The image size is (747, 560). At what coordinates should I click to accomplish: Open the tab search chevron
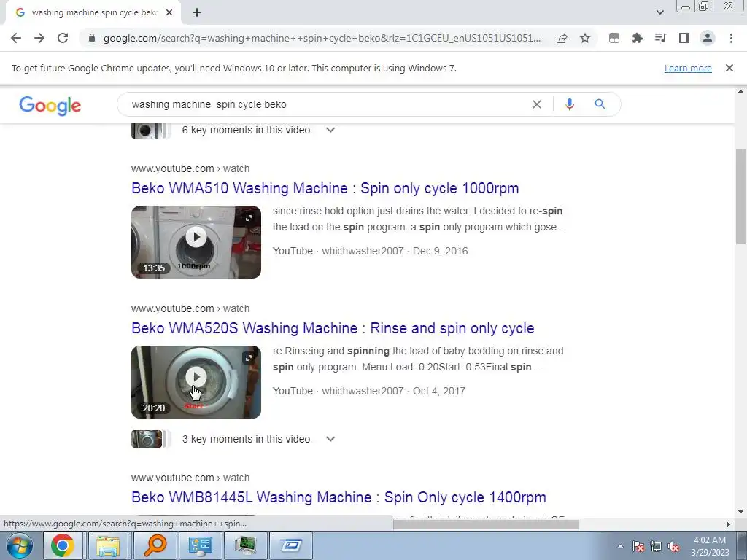pos(659,12)
